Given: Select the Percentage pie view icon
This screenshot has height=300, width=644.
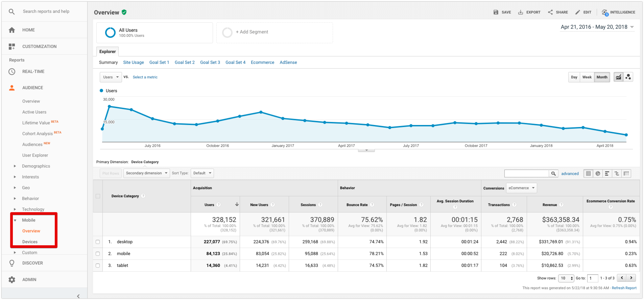Looking at the screenshot, I should click(598, 174).
